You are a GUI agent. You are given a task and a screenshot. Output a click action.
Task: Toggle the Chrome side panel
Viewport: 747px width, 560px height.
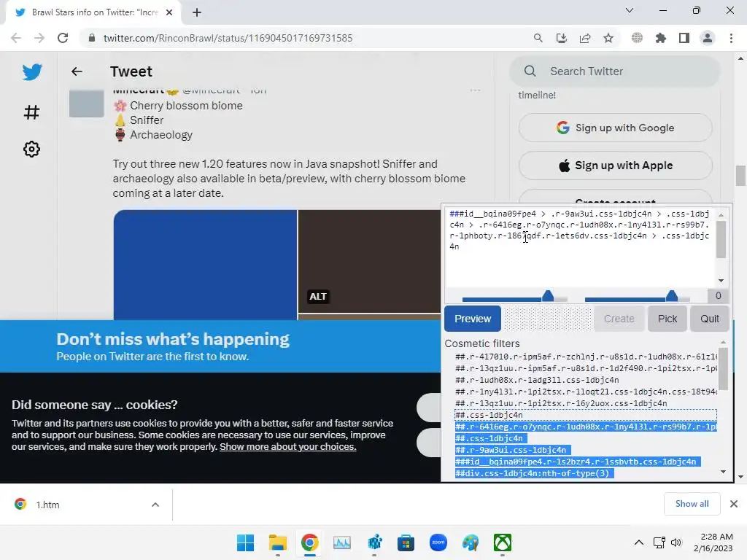(684, 38)
